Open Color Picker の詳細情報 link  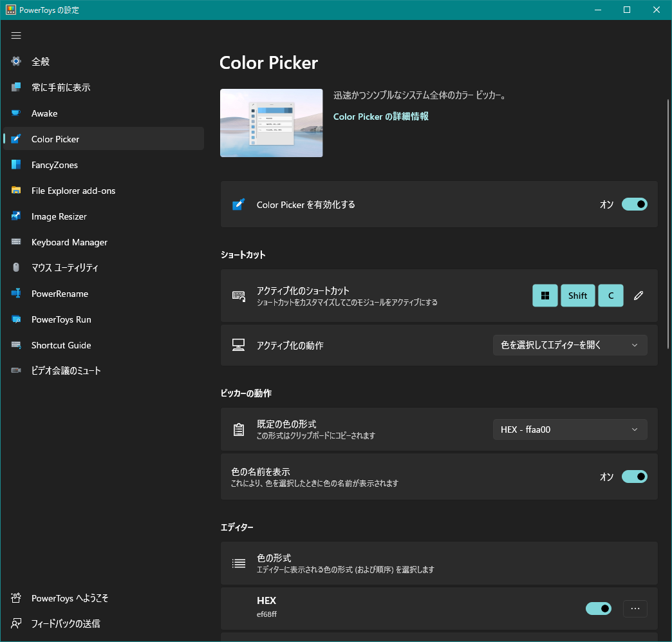tap(381, 117)
